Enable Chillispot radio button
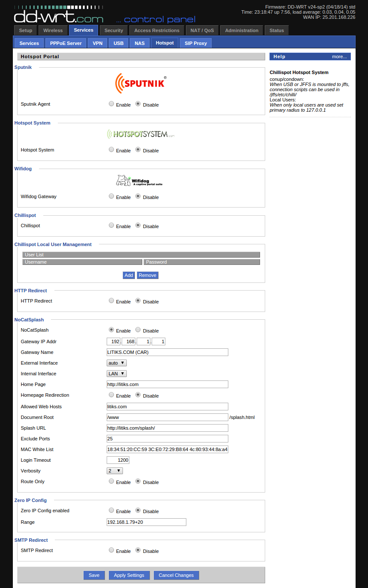 [x=111, y=225]
